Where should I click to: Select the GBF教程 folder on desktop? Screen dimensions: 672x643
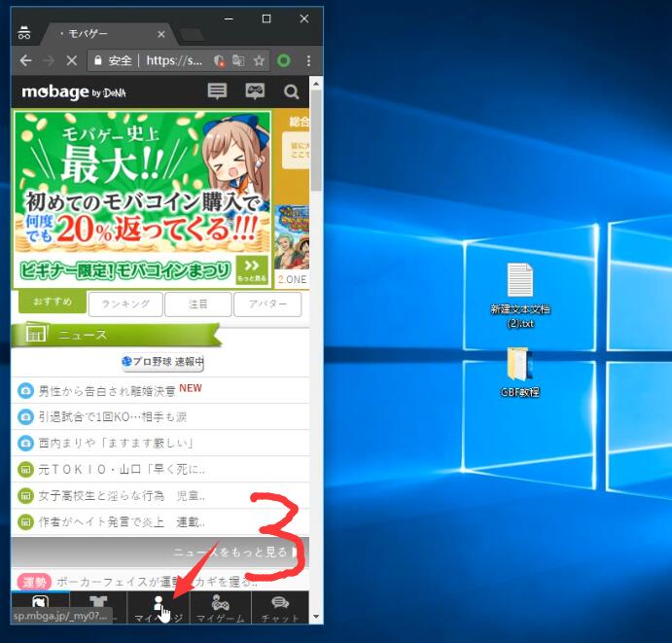(520, 372)
